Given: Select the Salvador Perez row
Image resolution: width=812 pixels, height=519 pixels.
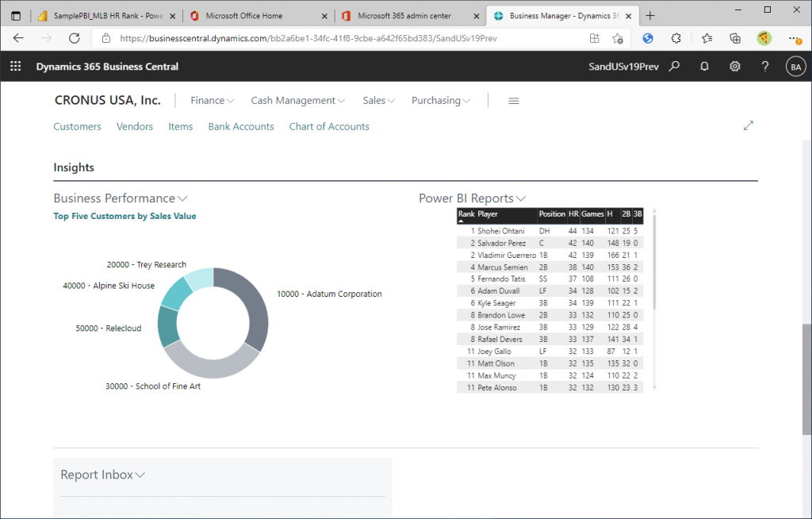Looking at the screenshot, I should click(x=550, y=243).
